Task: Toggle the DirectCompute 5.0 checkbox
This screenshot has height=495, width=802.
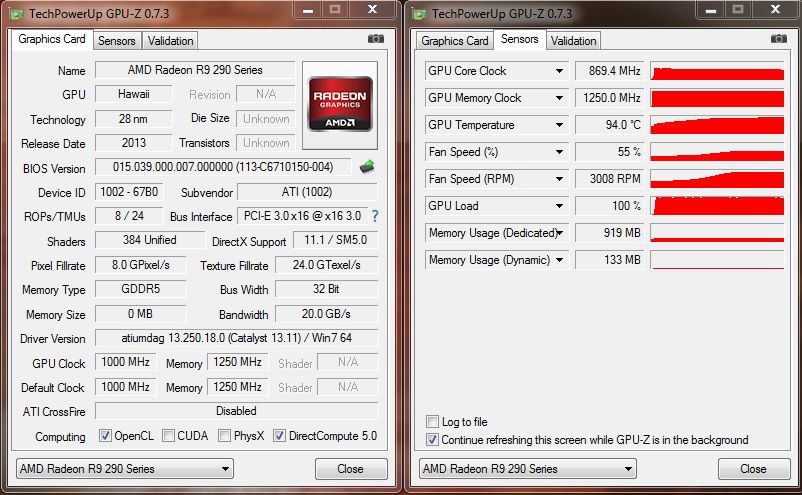Action: [280, 436]
